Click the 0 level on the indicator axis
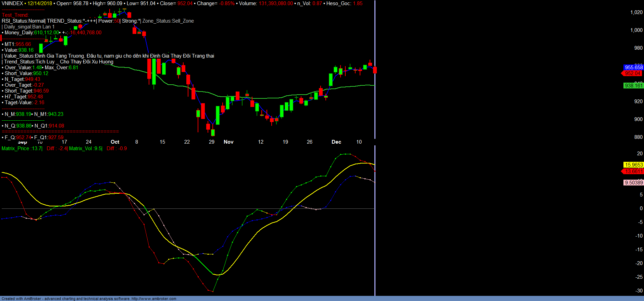 pyautogui.click(x=641, y=208)
